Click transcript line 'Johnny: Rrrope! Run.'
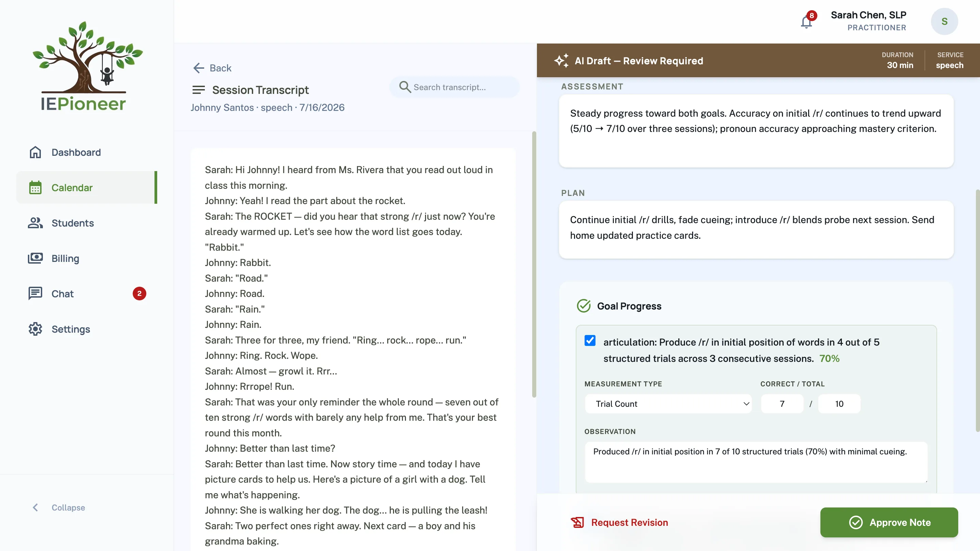This screenshot has height=551, width=980. [x=249, y=386]
